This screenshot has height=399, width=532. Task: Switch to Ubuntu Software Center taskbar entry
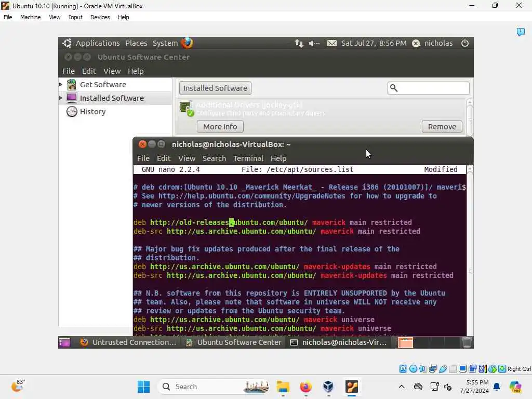pyautogui.click(x=234, y=342)
